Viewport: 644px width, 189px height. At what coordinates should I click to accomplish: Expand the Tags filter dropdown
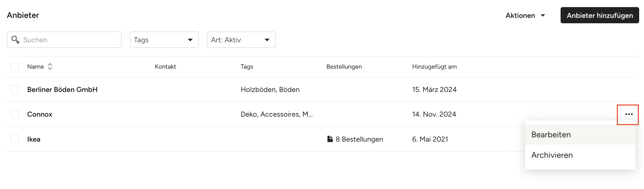(x=164, y=40)
